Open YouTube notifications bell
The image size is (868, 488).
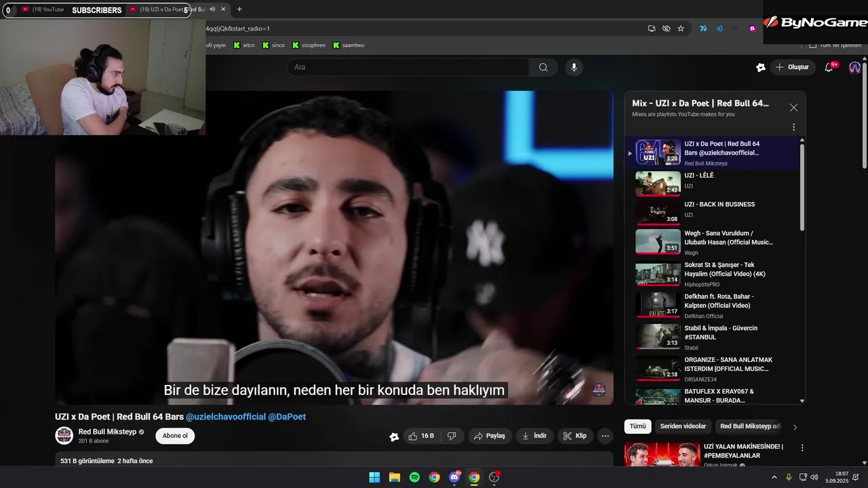(829, 67)
